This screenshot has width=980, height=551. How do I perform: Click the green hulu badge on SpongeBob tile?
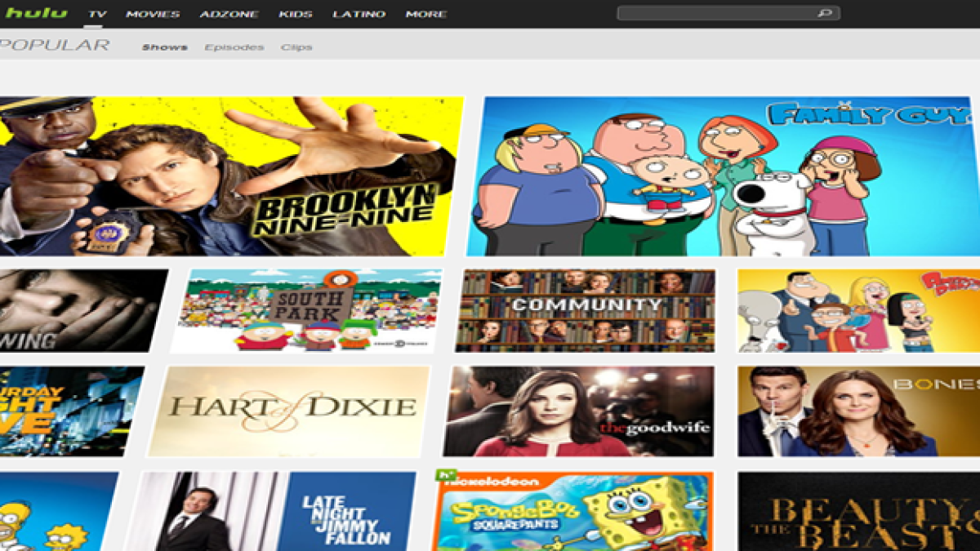445,474
